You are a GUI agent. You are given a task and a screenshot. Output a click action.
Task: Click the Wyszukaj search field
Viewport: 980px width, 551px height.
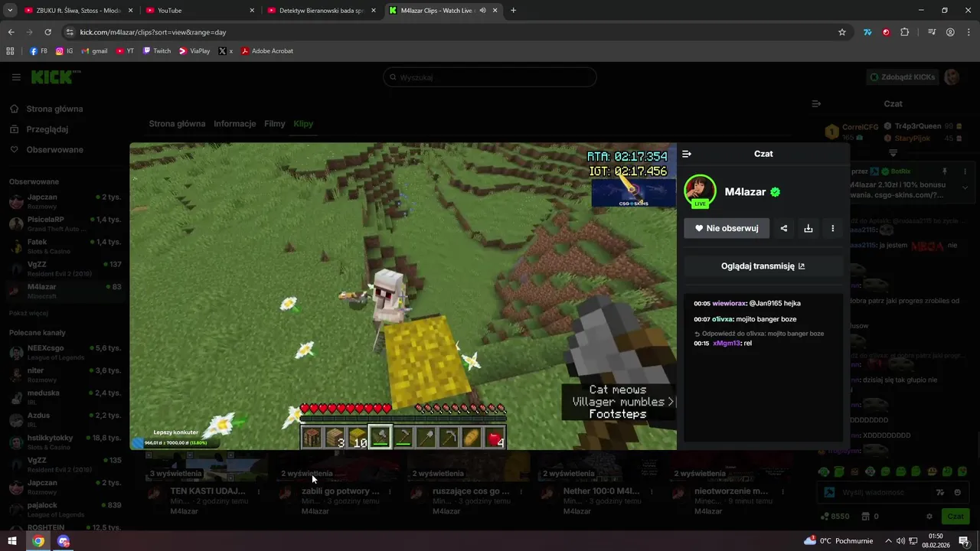pos(490,77)
